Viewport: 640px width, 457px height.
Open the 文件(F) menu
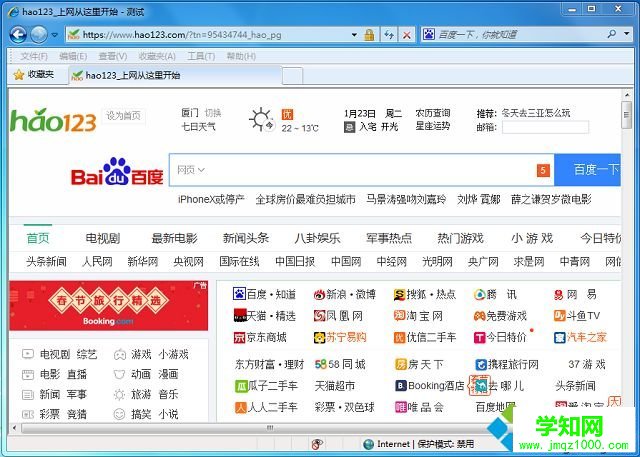coord(34,56)
